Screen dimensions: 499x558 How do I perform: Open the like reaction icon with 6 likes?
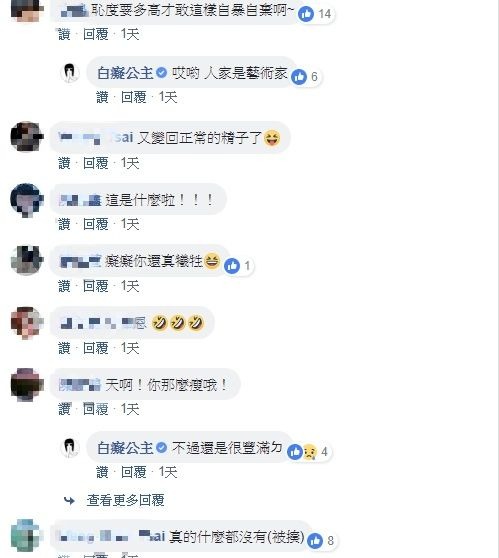click(x=299, y=77)
